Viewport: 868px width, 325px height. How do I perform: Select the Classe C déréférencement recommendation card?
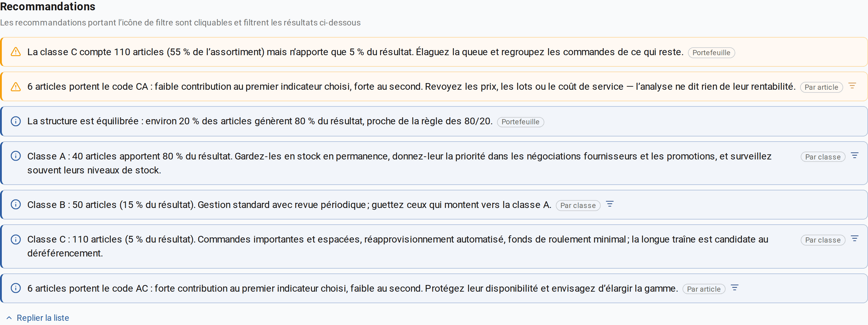434,246
